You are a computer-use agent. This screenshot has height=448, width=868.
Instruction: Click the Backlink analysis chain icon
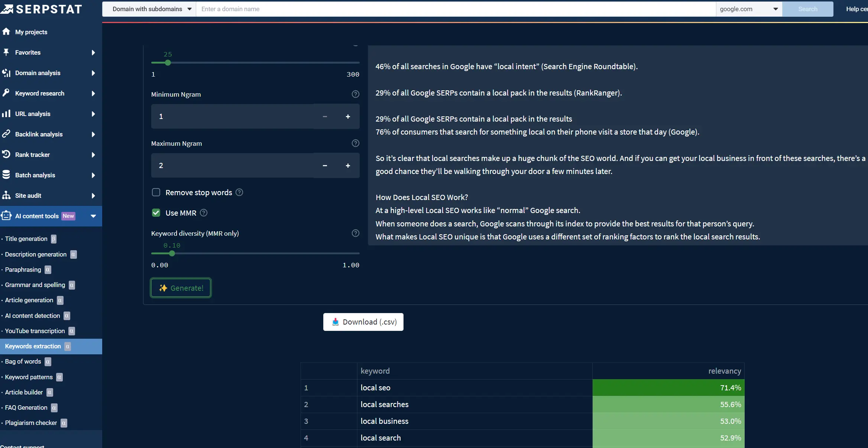(6, 134)
